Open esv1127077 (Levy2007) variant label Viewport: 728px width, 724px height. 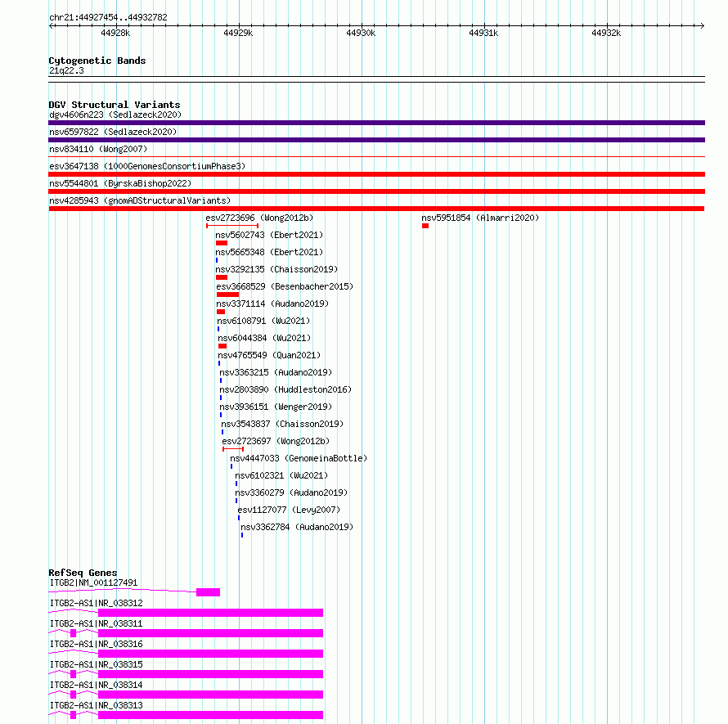coord(289,510)
